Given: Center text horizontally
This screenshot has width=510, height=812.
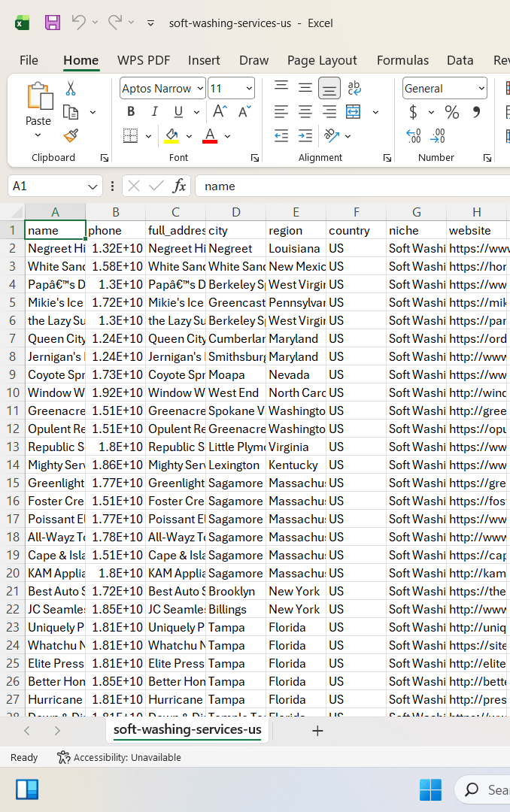Looking at the screenshot, I should [305, 111].
